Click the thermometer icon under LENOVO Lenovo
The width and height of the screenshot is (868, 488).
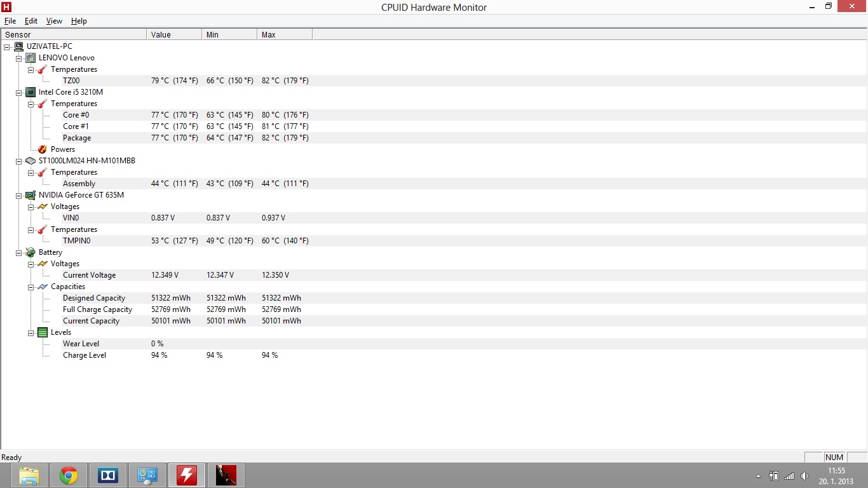click(43, 69)
